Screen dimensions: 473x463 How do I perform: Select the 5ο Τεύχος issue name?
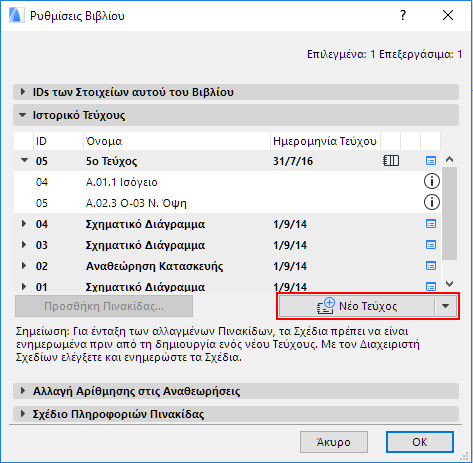[111, 161]
